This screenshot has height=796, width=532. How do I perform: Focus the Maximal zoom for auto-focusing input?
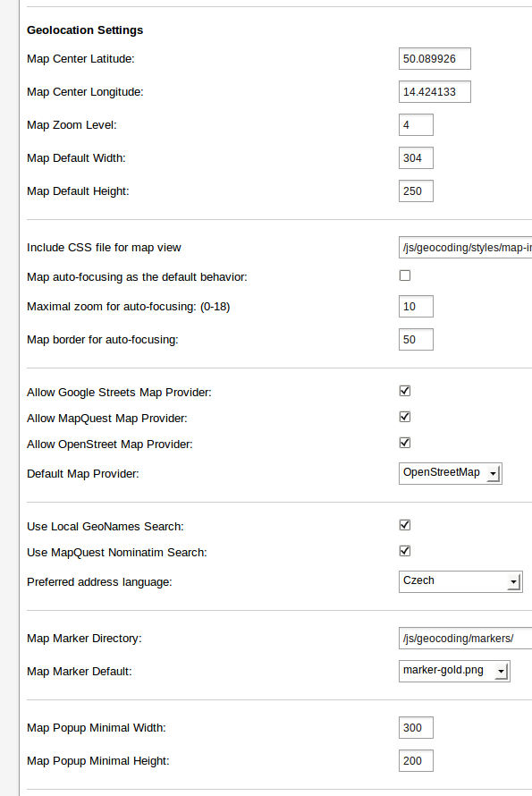pos(416,306)
